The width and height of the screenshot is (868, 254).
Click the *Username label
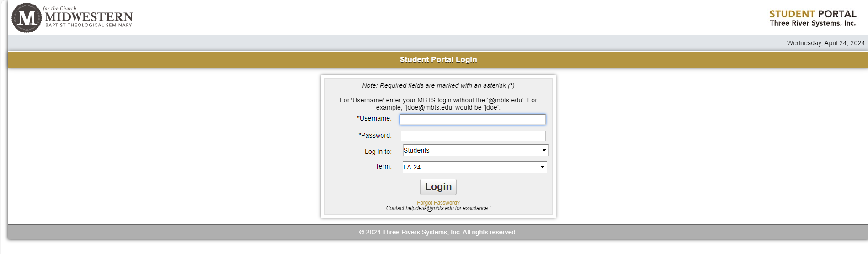click(374, 118)
